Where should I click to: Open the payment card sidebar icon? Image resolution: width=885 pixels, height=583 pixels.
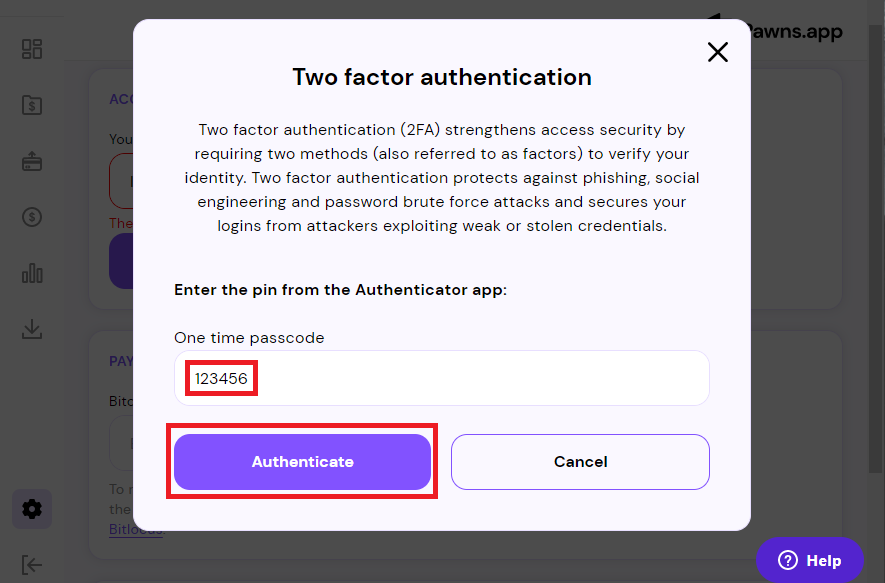coord(32,161)
